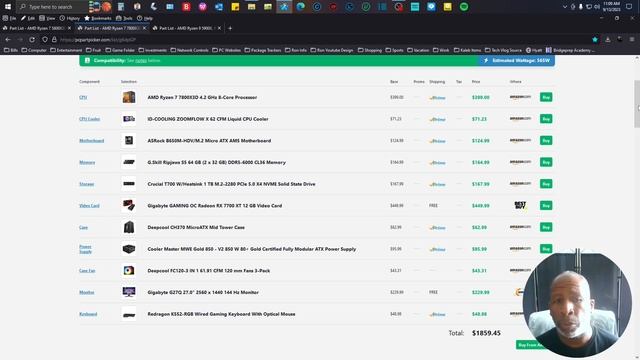Open a new browser tab
Image resolution: width=640 pixels, height=360 pixels.
tap(230, 28)
